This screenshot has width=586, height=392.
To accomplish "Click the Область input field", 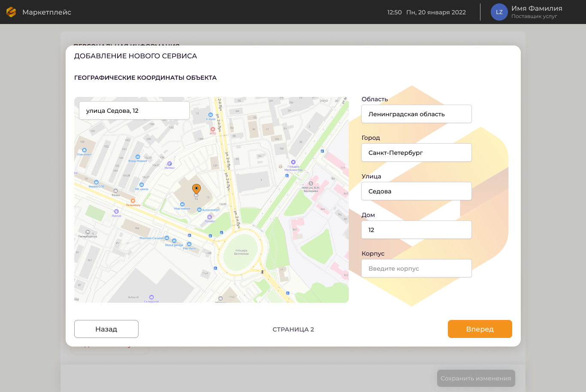I will click(417, 114).
